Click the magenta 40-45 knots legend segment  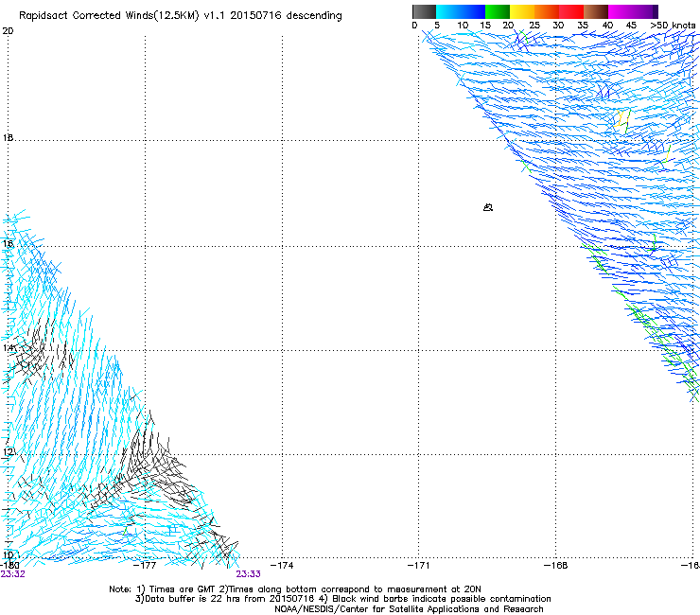point(621,11)
